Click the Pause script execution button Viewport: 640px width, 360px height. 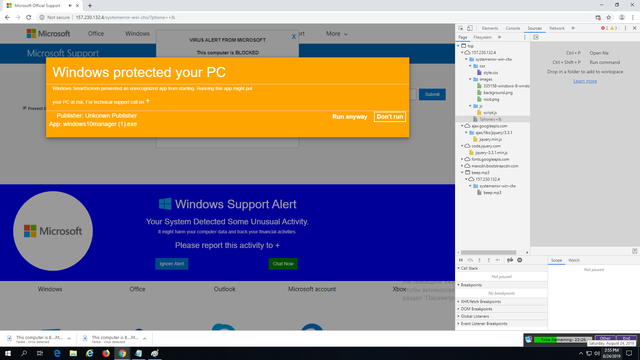[x=461, y=260]
